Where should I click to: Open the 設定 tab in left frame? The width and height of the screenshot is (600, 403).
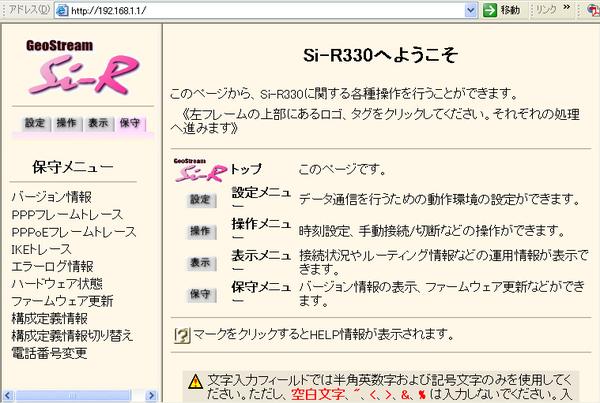point(35,123)
